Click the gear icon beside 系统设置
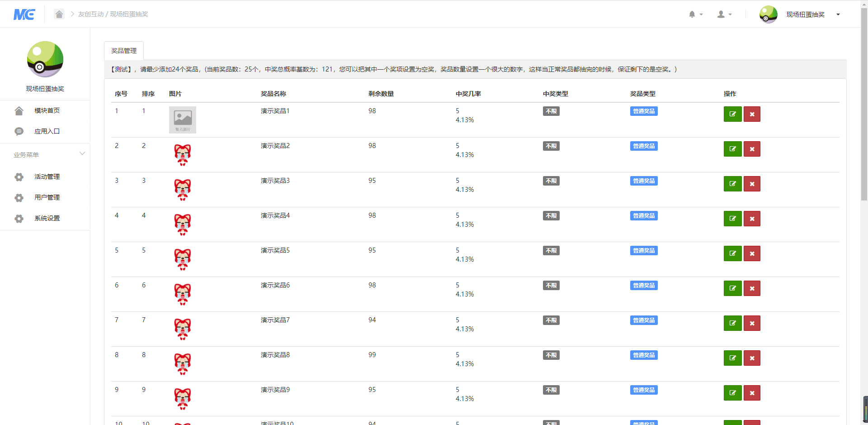The height and width of the screenshot is (425, 868). [x=19, y=219]
